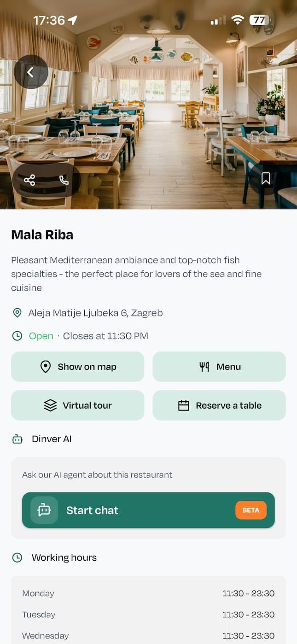Screen dimensions: 297x644
Task: Open the restaurant Menu
Action: click(x=219, y=367)
